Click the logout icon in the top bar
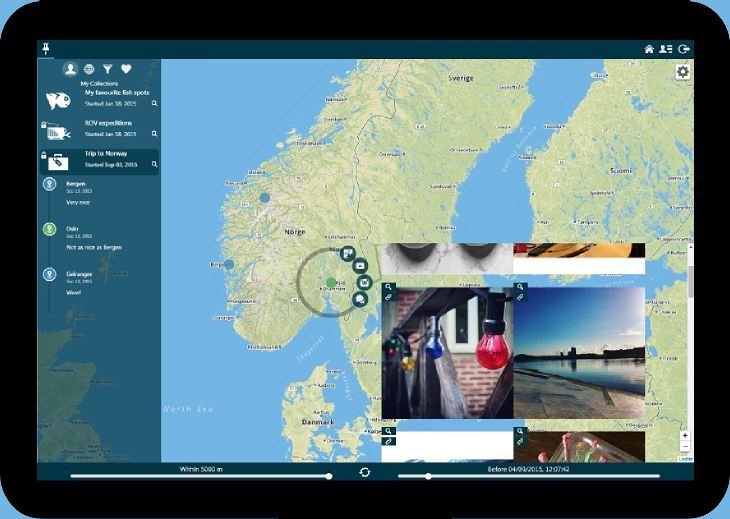 click(x=684, y=49)
